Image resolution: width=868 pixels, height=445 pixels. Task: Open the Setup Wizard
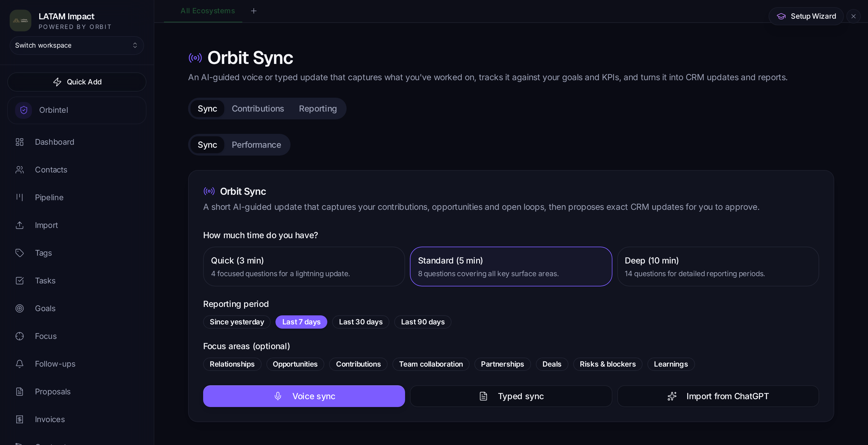(806, 16)
